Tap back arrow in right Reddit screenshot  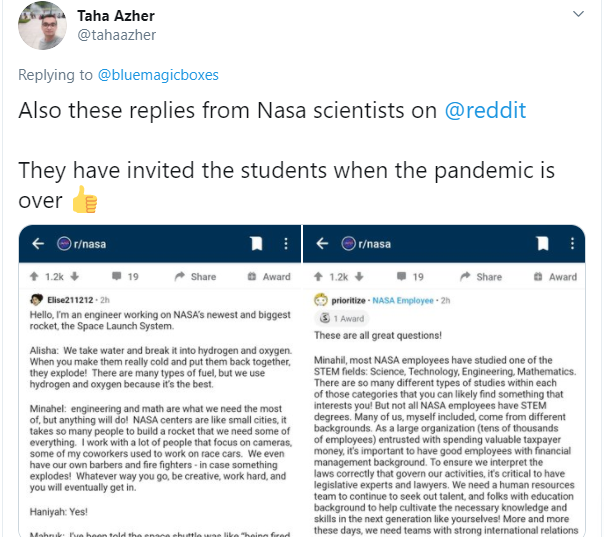pos(322,243)
